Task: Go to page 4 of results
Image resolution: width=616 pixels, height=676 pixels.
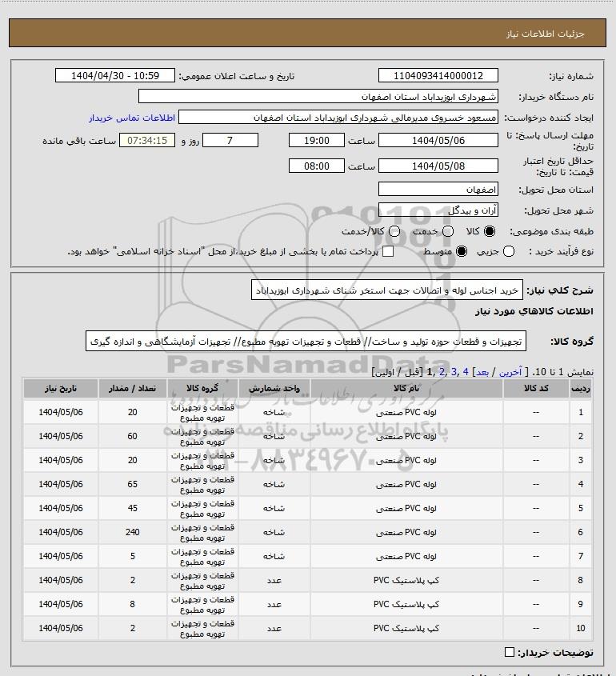Action: point(466,372)
